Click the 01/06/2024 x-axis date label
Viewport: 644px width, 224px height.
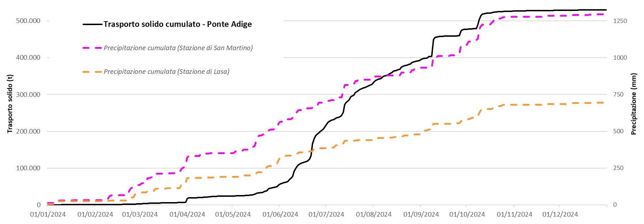pos(279,214)
